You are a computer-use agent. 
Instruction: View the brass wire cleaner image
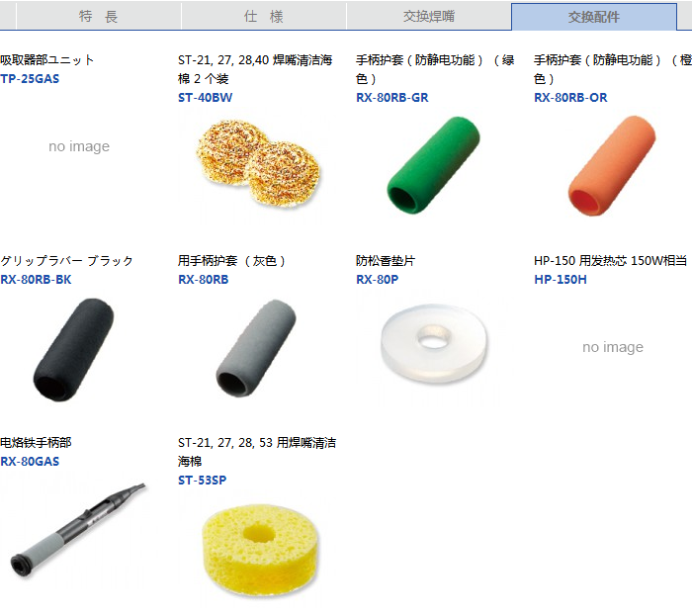click(258, 164)
